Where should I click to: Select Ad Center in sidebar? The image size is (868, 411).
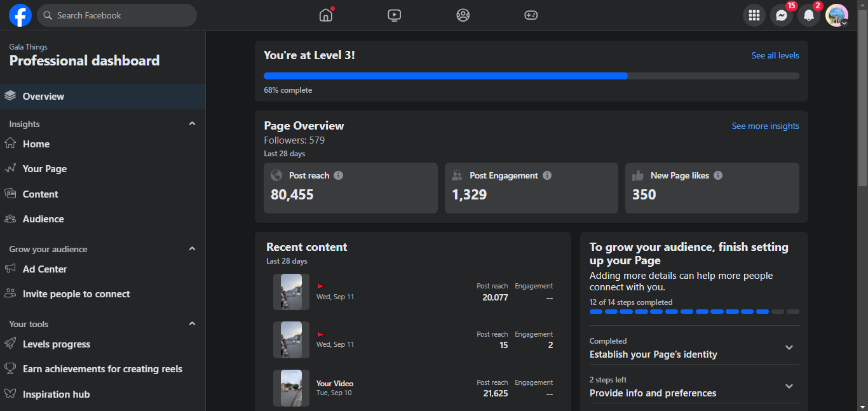click(44, 269)
